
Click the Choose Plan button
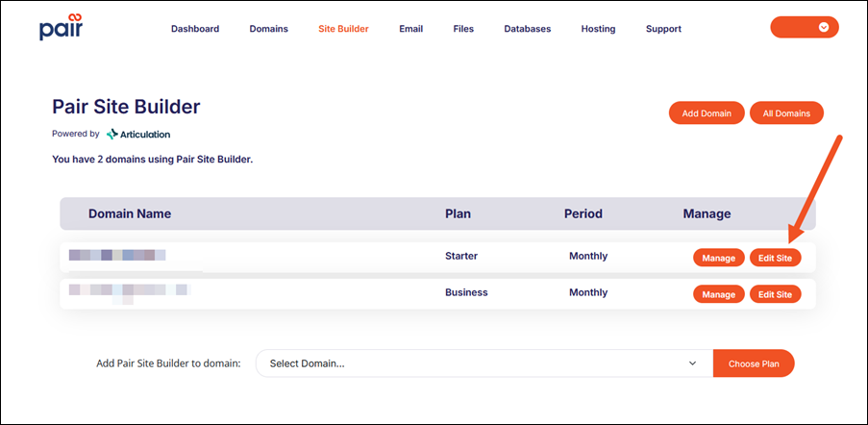(754, 363)
